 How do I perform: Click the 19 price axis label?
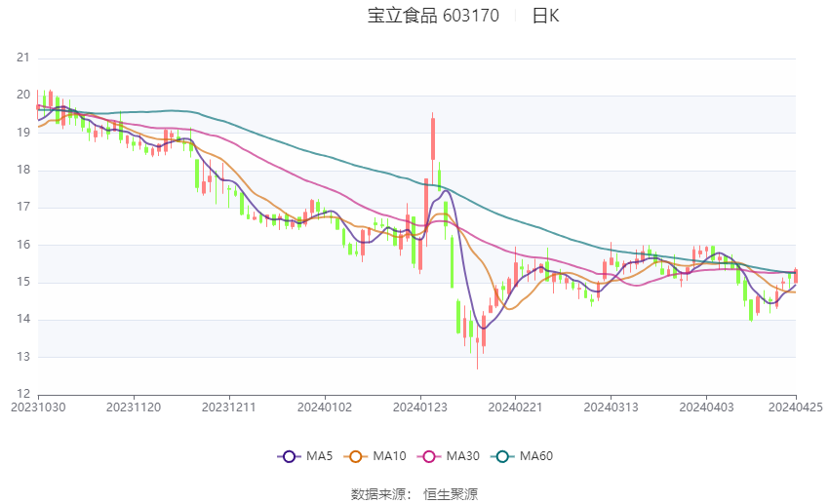tap(23, 133)
